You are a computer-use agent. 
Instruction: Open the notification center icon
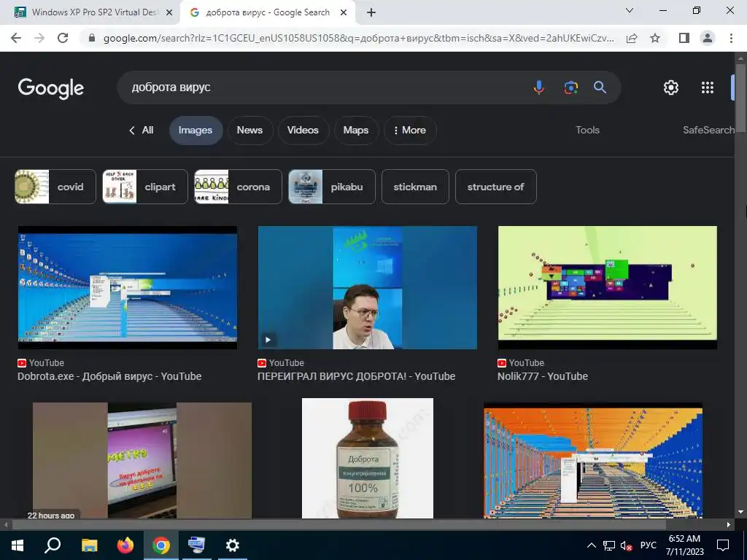(x=723, y=545)
